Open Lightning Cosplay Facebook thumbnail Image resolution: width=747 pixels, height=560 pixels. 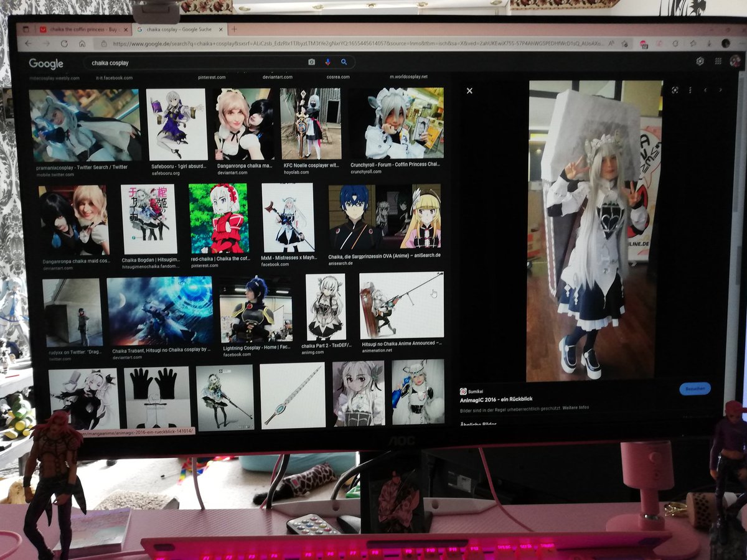pyautogui.click(x=256, y=309)
